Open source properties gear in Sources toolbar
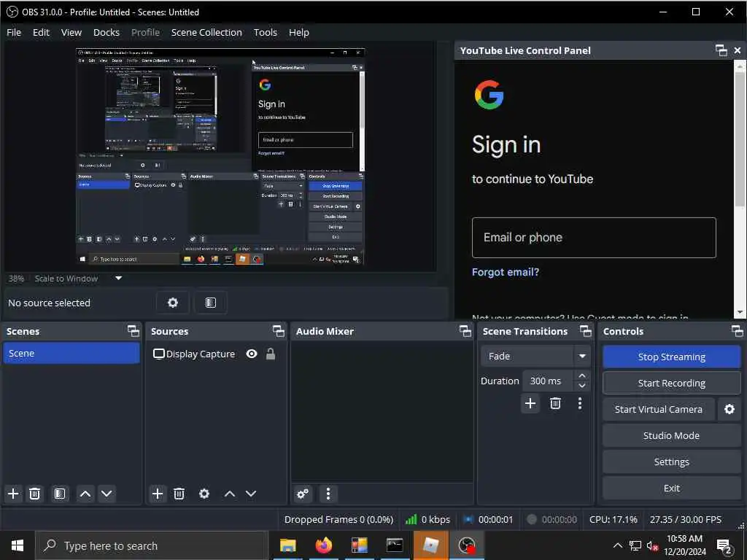The image size is (747, 560). point(204,494)
